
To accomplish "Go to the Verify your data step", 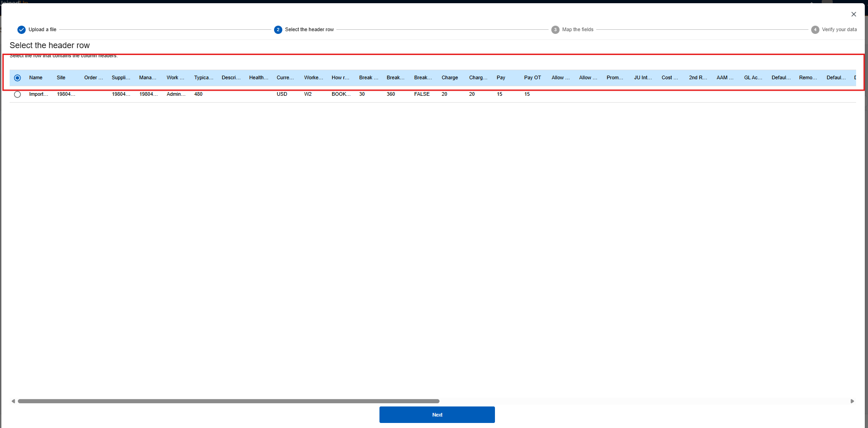I will (x=839, y=30).
